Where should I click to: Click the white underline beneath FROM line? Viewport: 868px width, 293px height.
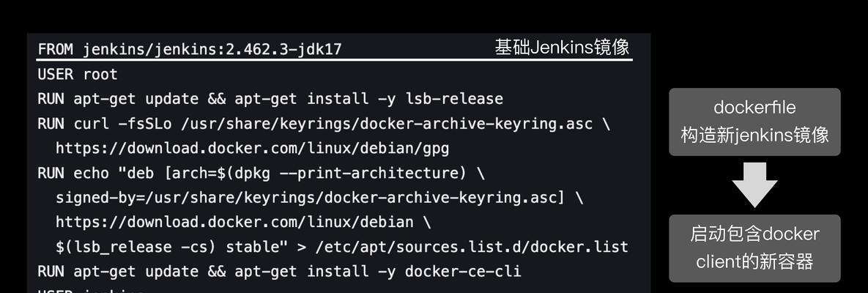335,59
